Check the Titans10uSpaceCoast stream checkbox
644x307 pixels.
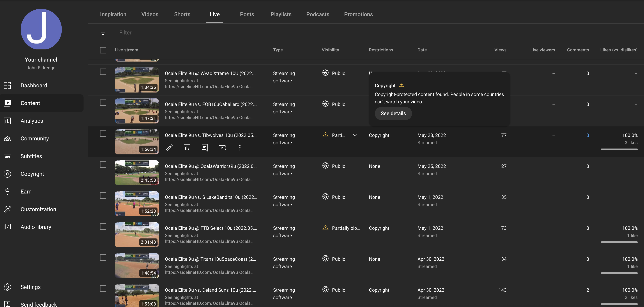(103, 258)
